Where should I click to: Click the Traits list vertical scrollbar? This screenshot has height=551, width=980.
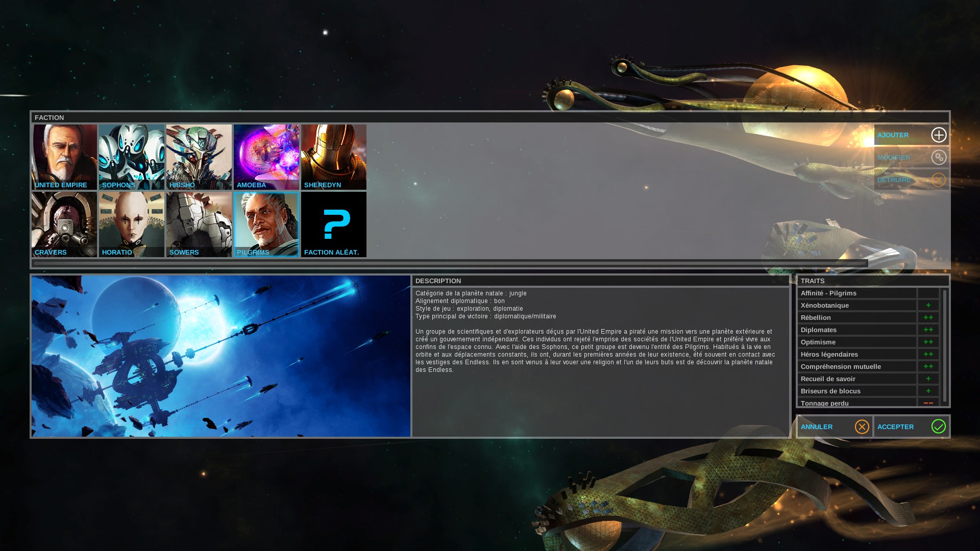[945, 345]
